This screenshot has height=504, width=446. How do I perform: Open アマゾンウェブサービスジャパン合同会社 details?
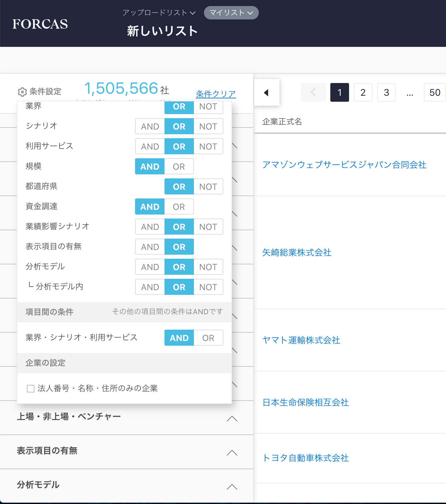point(344,165)
